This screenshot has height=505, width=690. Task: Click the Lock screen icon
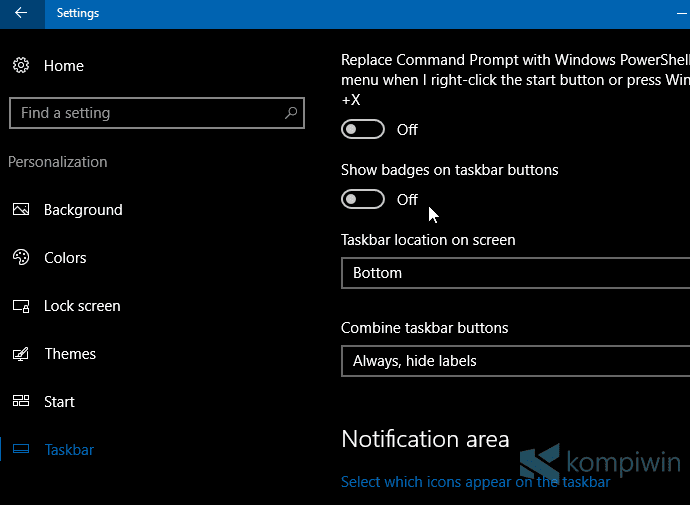point(21,306)
